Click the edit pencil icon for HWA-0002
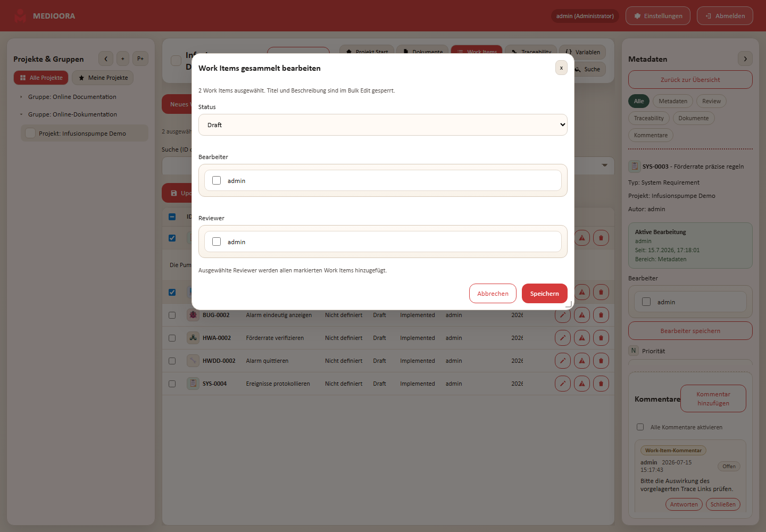The width and height of the screenshot is (766, 532). click(x=563, y=338)
